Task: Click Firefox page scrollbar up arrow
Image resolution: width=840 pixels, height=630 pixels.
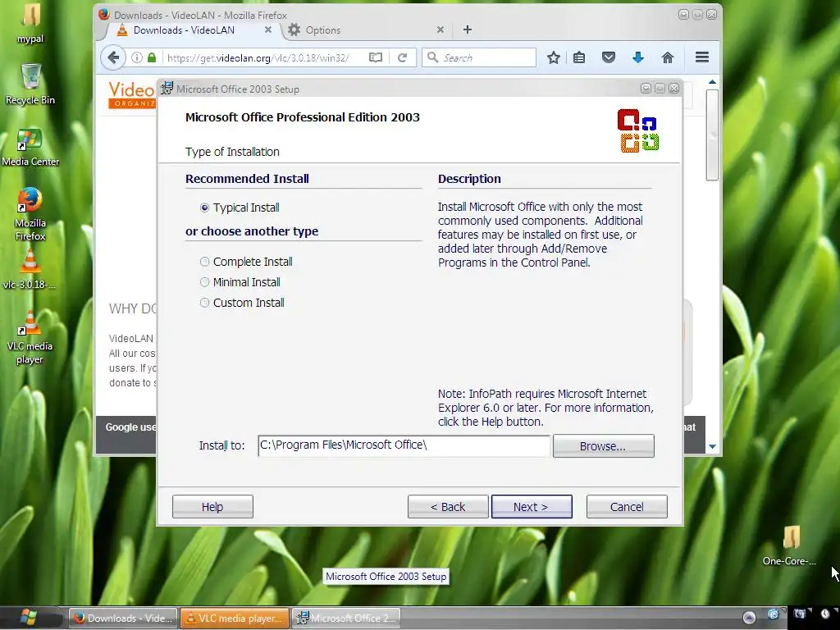Action: (712, 82)
